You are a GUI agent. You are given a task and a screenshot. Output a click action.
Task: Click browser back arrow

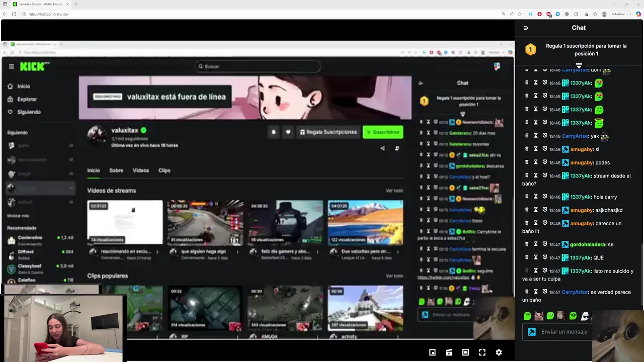pos(6,14)
